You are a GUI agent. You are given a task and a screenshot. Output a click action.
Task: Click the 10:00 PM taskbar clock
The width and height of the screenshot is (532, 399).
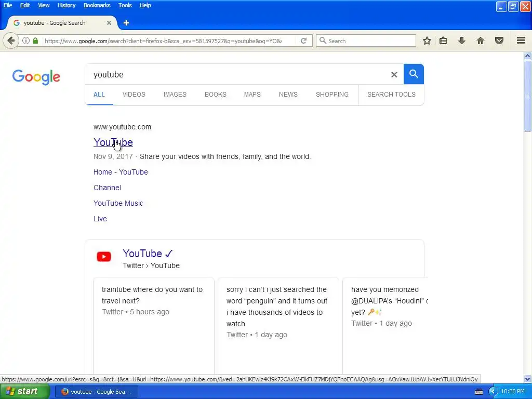point(513,392)
